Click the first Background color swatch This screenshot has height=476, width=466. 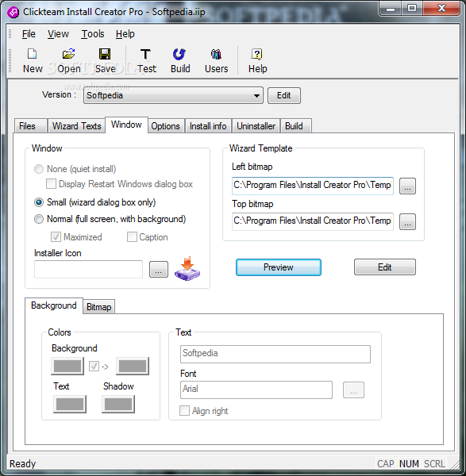(x=67, y=366)
